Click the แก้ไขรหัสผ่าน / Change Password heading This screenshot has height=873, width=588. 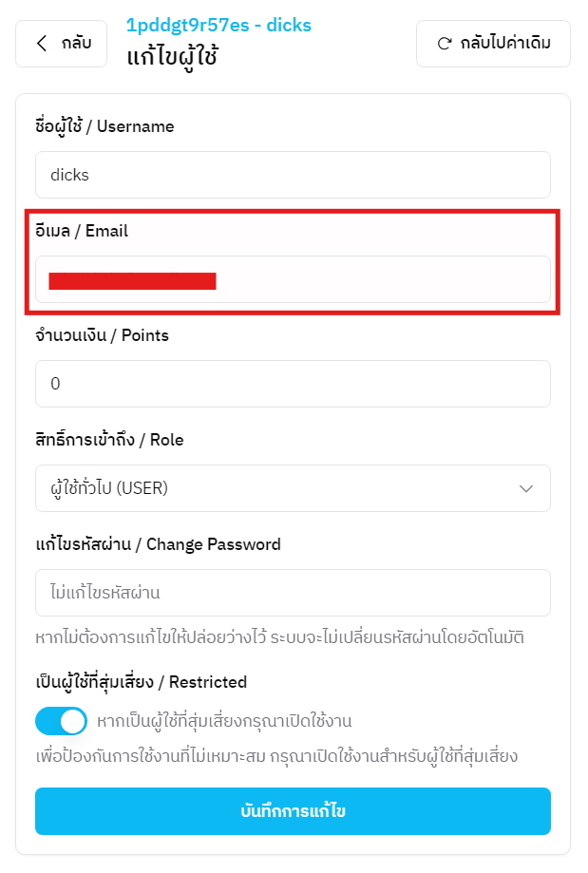(158, 543)
